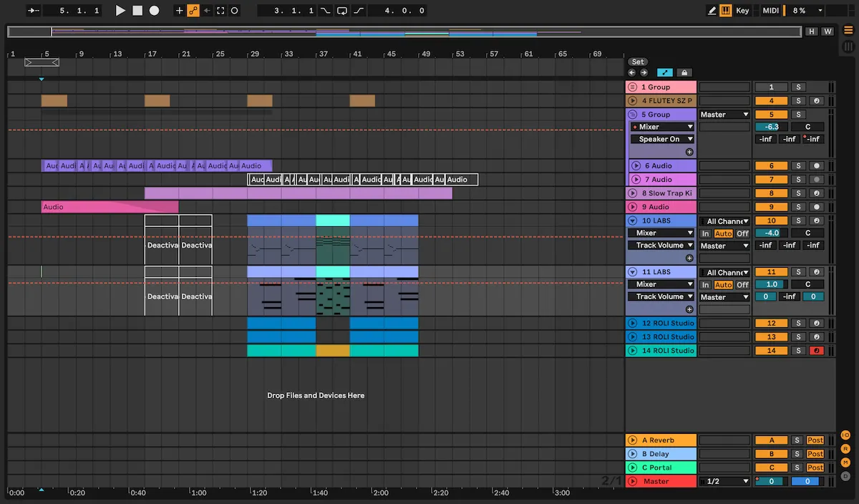The image size is (859, 504).
Task: Toggle Mixer visibility M button
Action: pos(845,462)
